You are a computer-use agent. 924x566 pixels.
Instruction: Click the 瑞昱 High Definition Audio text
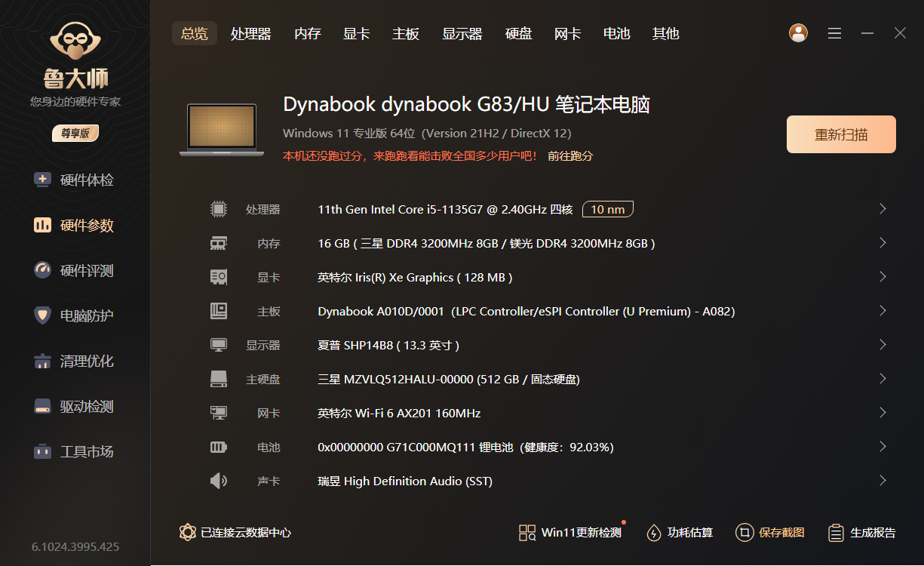(405, 481)
